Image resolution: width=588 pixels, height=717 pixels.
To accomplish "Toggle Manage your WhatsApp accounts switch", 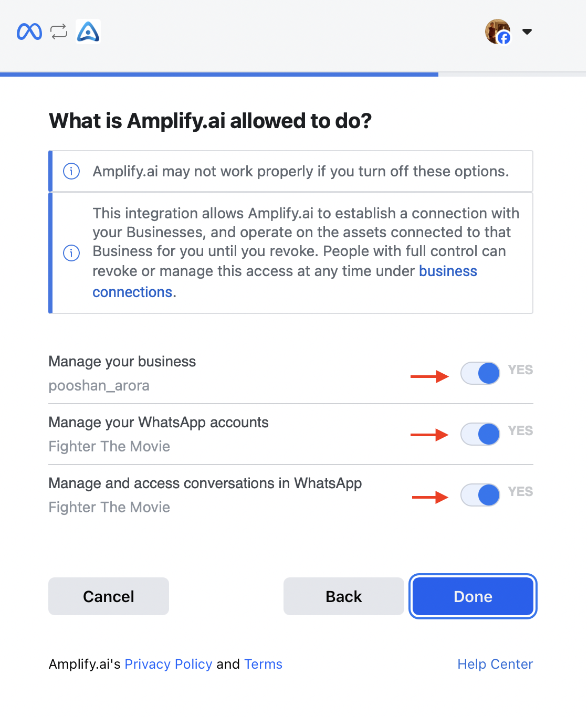I will pyautogui.click(x=480, y=434).
